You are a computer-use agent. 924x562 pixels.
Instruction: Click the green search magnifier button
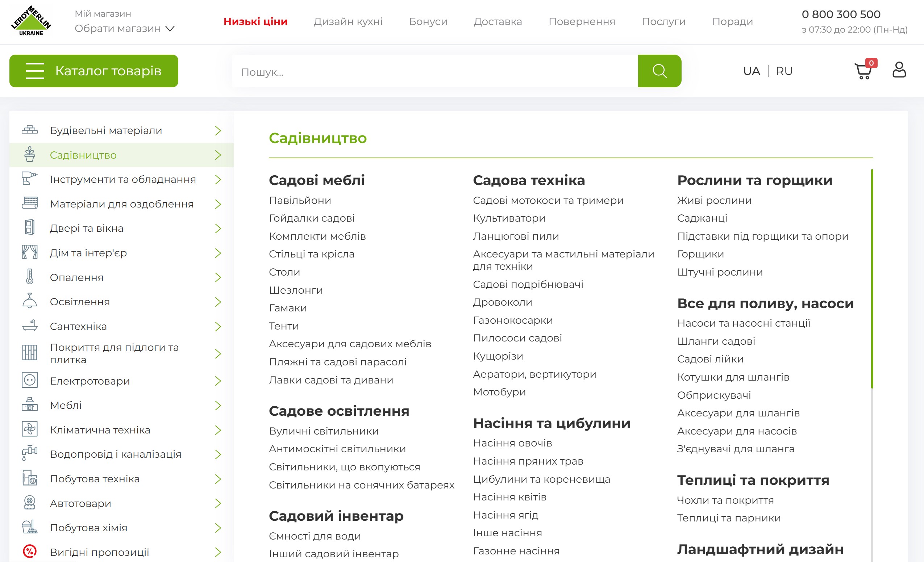pyautogui.click(x=659, y=71)
